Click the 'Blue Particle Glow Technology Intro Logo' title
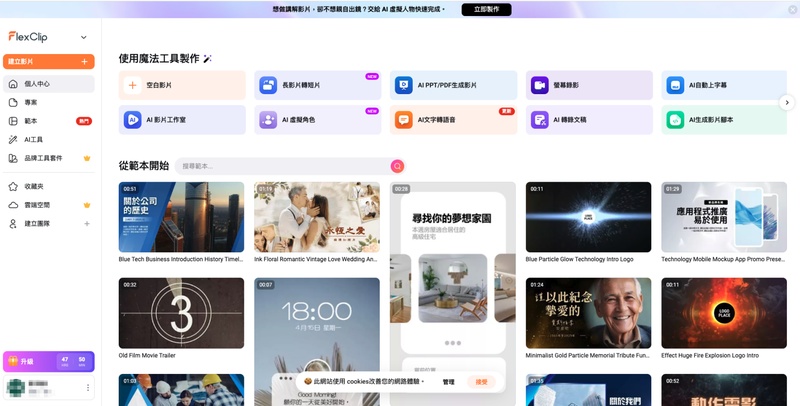 pos(580,260)
